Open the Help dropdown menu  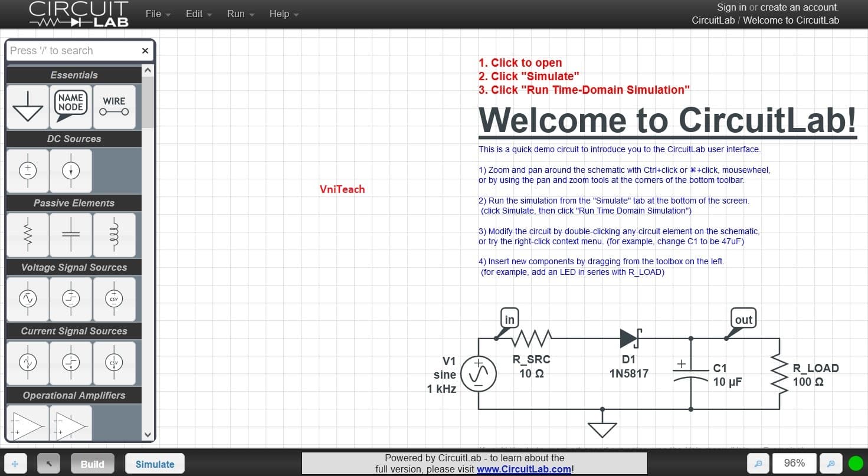[x=284, y=14]
